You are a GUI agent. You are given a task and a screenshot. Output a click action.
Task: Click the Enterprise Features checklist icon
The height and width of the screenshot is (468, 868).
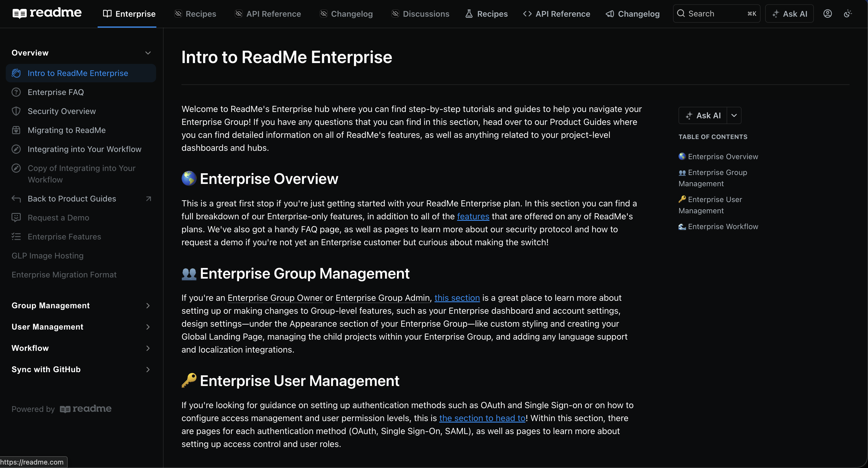pos(16,237)
